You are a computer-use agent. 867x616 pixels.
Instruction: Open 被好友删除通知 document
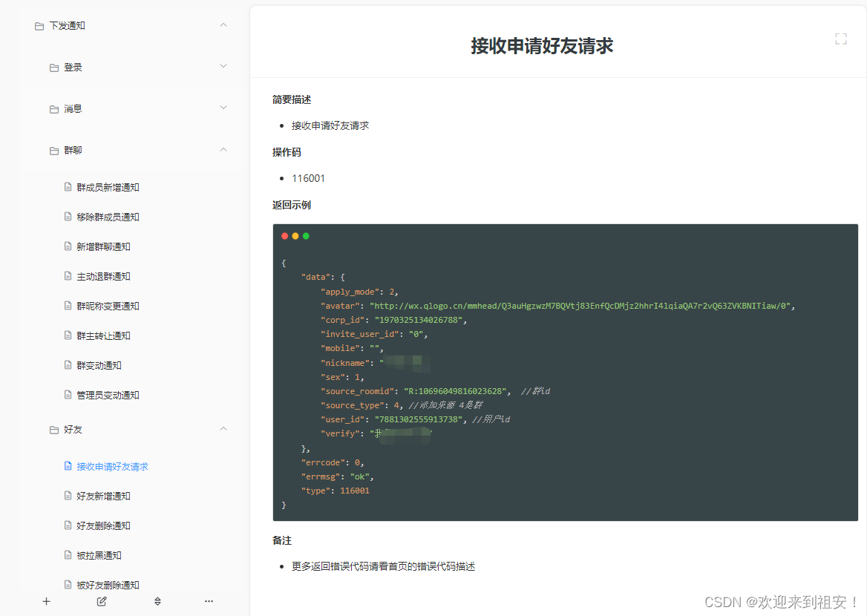point(108,585)
